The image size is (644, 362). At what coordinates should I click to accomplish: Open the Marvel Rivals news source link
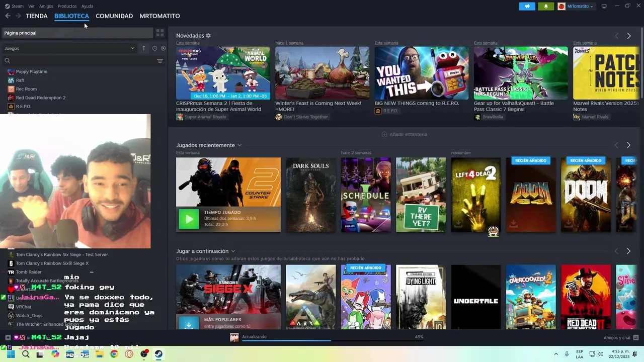pos(591,117)
